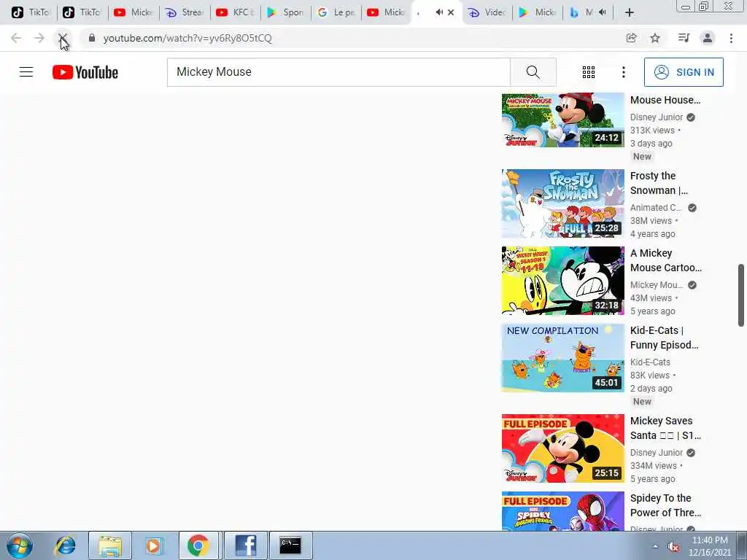This screenshot has width=747, height=560.
Task: Click 'A Mickey Mouse Cartoo...' video title
Action: click(665, 260)
